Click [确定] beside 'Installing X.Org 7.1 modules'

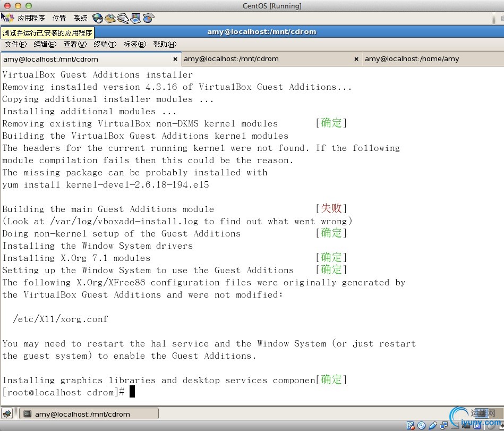tap(331, 257)
